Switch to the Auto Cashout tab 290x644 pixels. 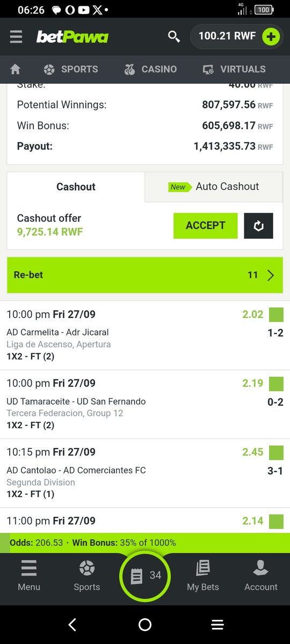[214, 187]
